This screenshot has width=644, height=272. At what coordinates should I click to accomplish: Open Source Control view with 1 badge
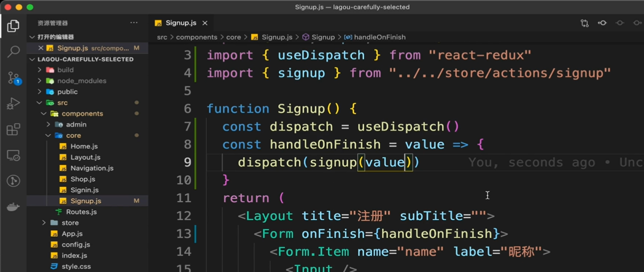pos(13,77)
